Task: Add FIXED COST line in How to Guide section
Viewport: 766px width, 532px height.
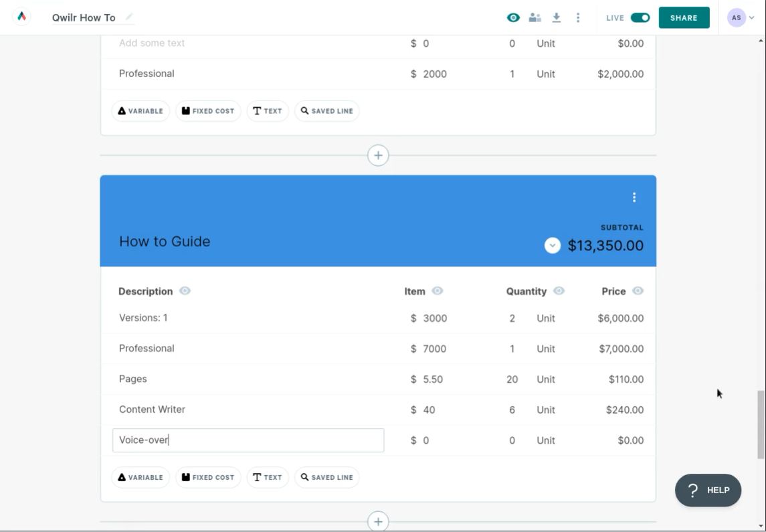Action: point(208,477)
